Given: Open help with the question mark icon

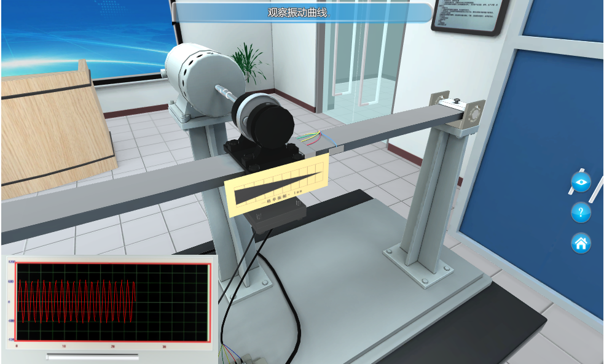Looking at the screenshot, I should click(581, 213).
